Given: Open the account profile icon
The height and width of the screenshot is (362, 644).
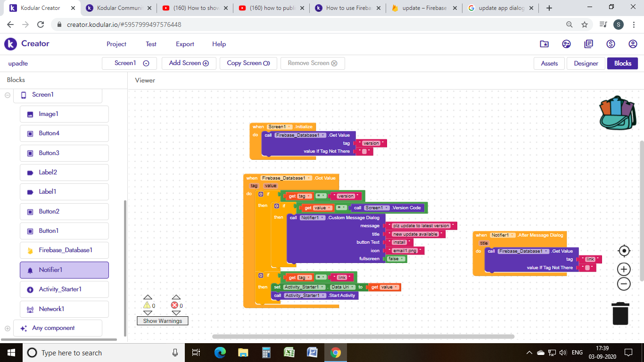Looking at the screenshot, I should tap(633, 44).
